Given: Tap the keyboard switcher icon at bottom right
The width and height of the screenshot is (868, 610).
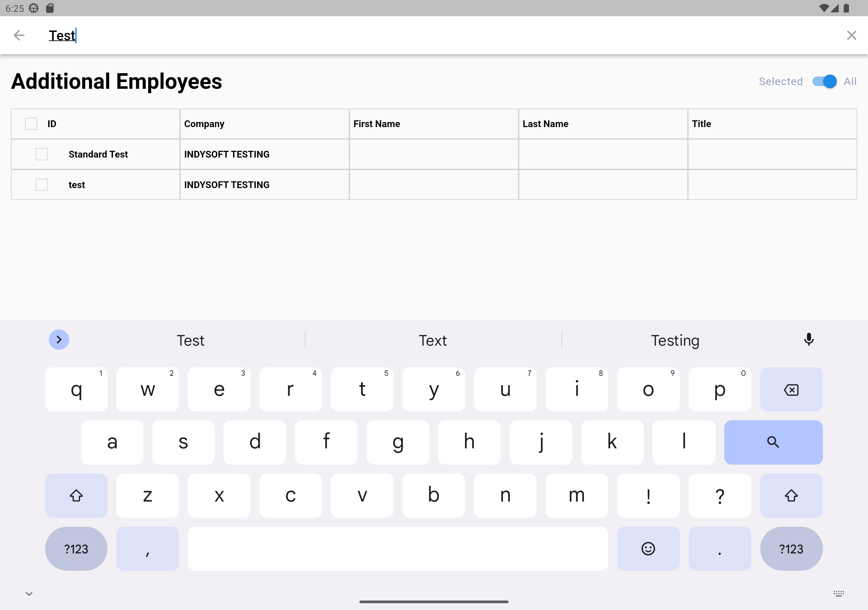Looking at the screenshot, I should (x=838, y=593).
